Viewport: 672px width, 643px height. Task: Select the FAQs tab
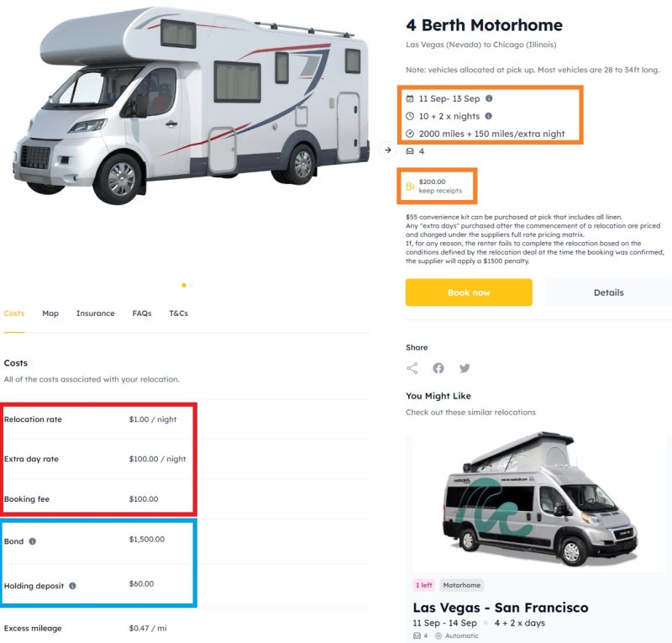[142, 314]
